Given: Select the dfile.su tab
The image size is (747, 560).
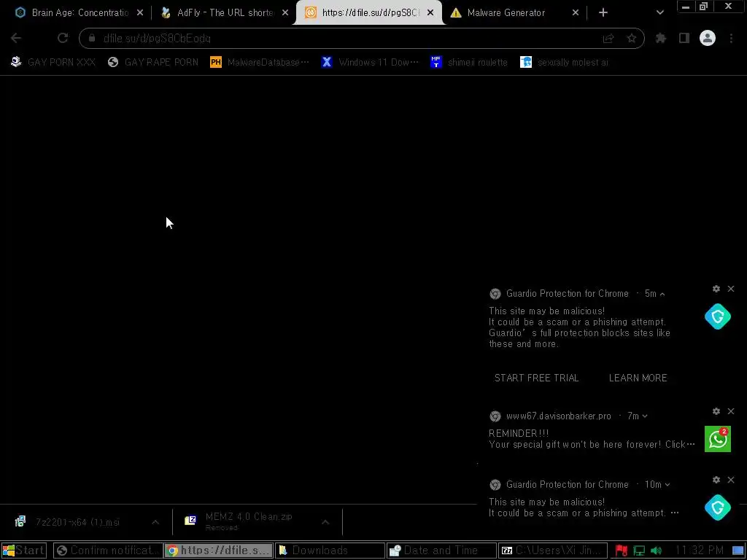Looking at the screenshot, I should pos(369,13).
